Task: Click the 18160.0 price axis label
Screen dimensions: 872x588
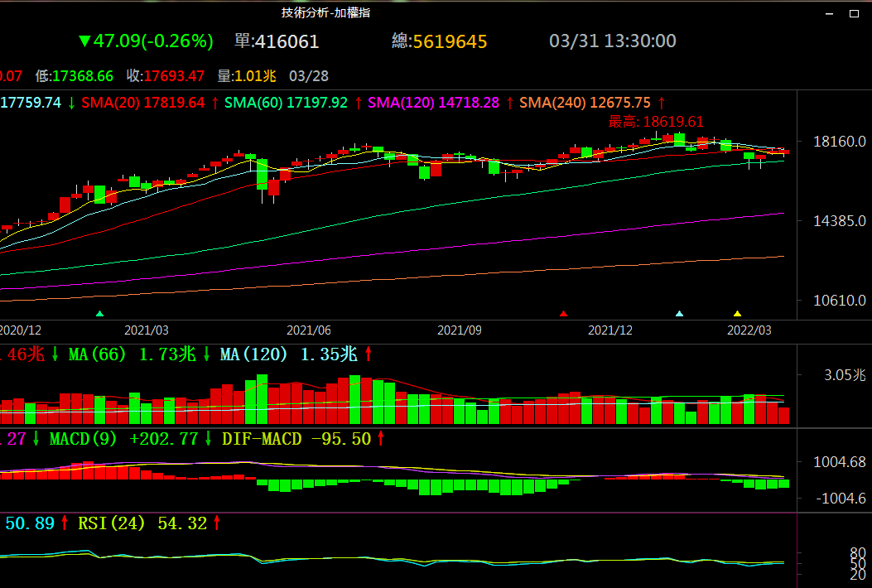Action: [840, 142]
